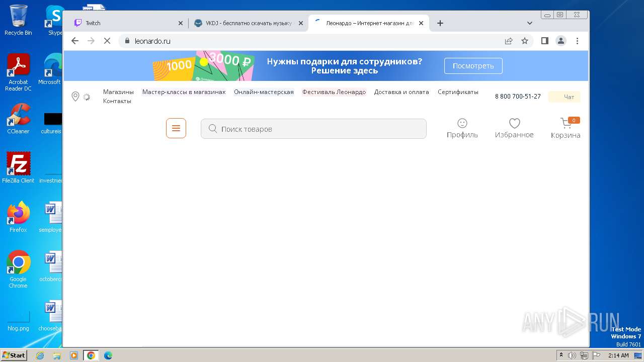Open Chrome user profile avatar
This screenshot has height=362, width=644.
pyautogui.click(x=561, y=41)
